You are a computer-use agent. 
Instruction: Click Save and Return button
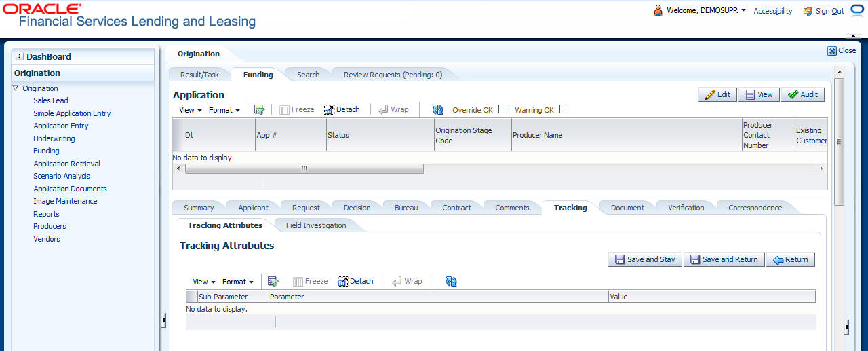[724, 259]
